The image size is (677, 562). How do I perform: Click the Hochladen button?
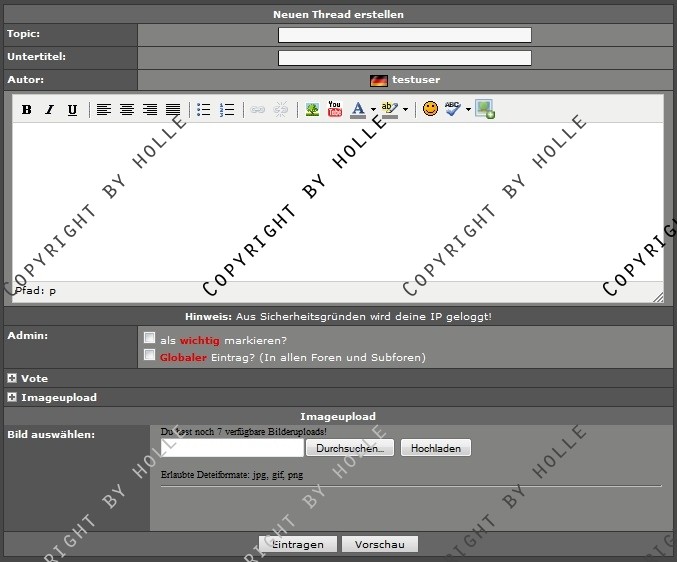click(x=435, y=449)
